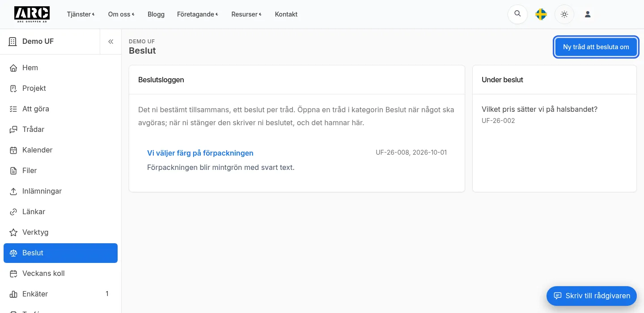Click the Veckans koll calendar-check icon

tap(13, 274)
